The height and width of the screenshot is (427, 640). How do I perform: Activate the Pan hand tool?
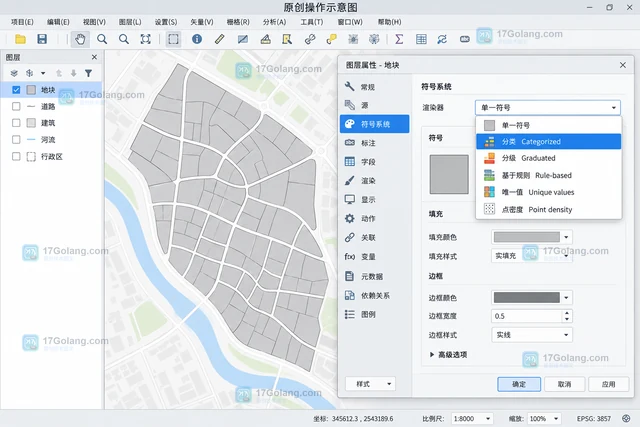point(80,39)
